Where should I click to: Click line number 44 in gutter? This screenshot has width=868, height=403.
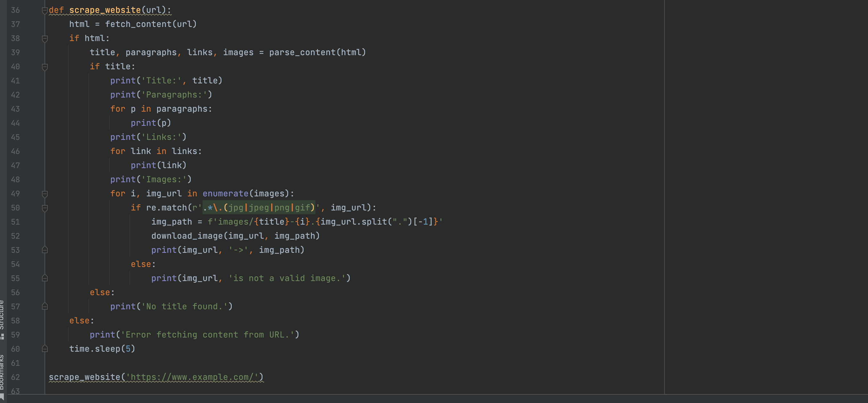click(15, 123)
